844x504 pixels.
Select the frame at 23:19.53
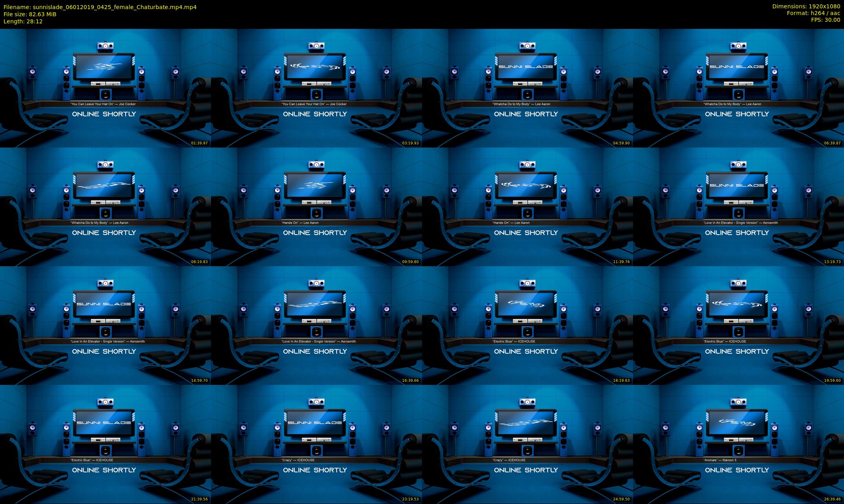pyautogui.click(x=316, y=444)
